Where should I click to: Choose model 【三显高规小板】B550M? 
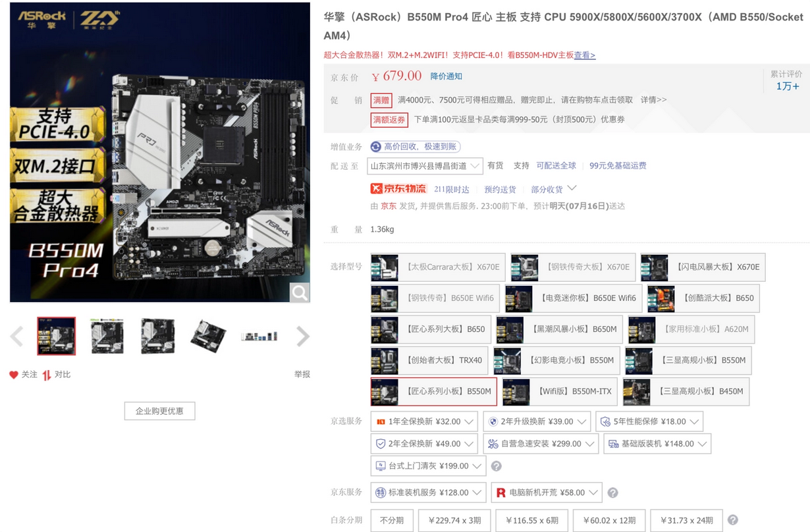(688, 360)
